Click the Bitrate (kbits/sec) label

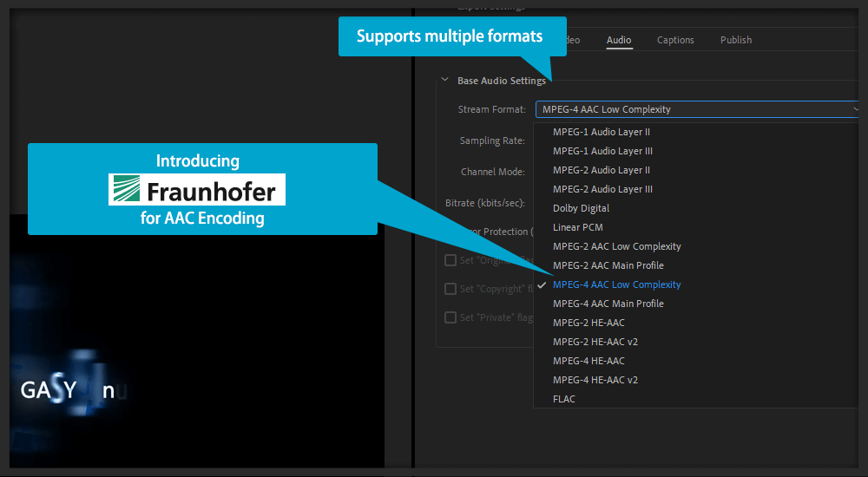pos(485,203)
